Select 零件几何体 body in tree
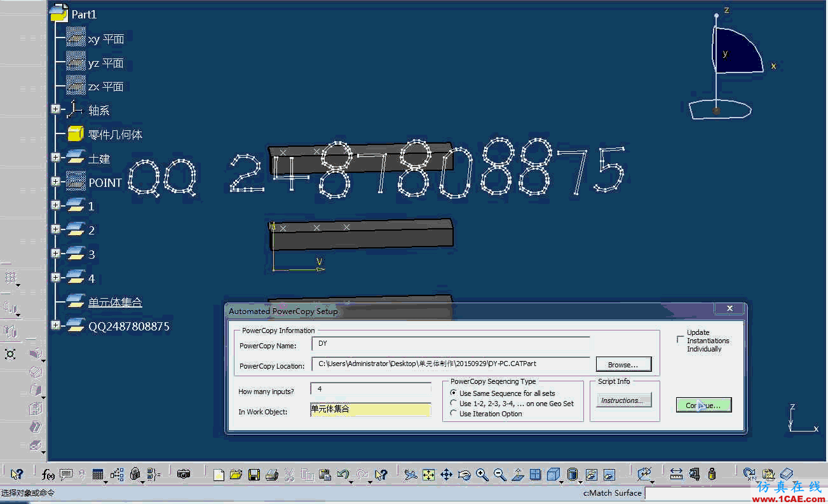Screen dimensions: 828x504 pyautogui.click(x=115, y=134)
